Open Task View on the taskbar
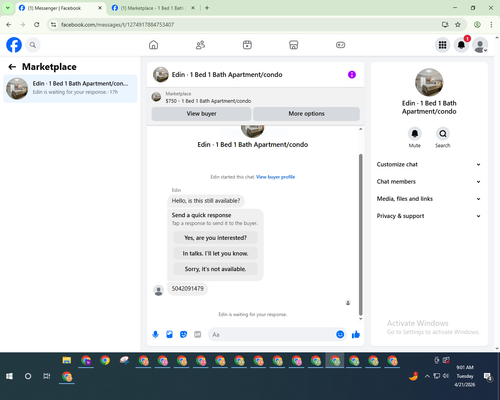This screenshot has width=500, height=400. (x=47, y=376)
